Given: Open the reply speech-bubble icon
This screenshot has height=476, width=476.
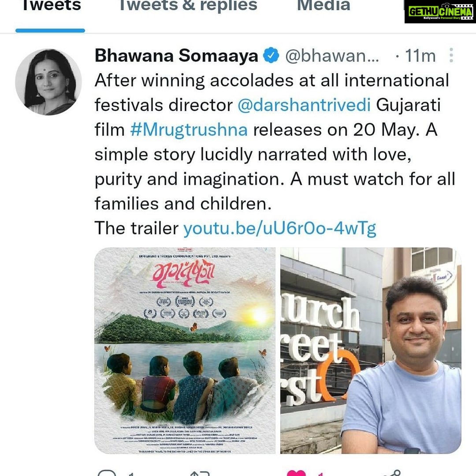Looking at the screenshot, I should 107,473.
